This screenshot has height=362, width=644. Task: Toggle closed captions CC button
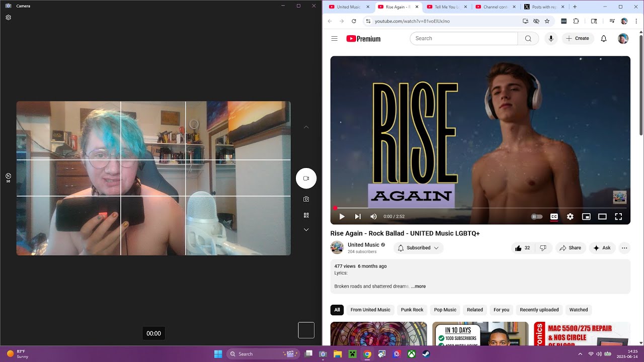(x=554, y=217)
